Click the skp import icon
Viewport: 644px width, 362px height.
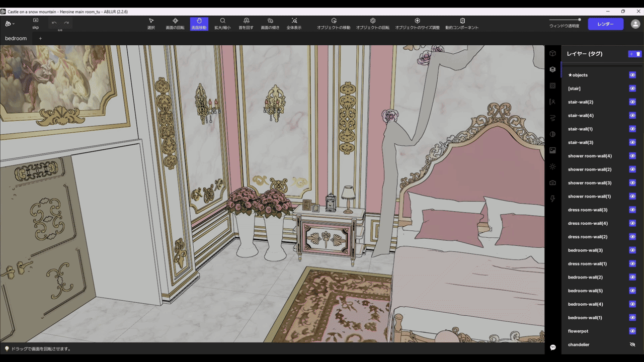pyautogui.click(x=35, y=23)
